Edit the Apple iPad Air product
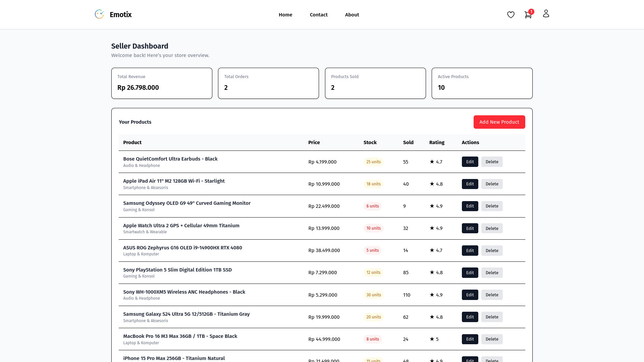The height and width of the screenshot is (362, 644). (x=470, y=184)
